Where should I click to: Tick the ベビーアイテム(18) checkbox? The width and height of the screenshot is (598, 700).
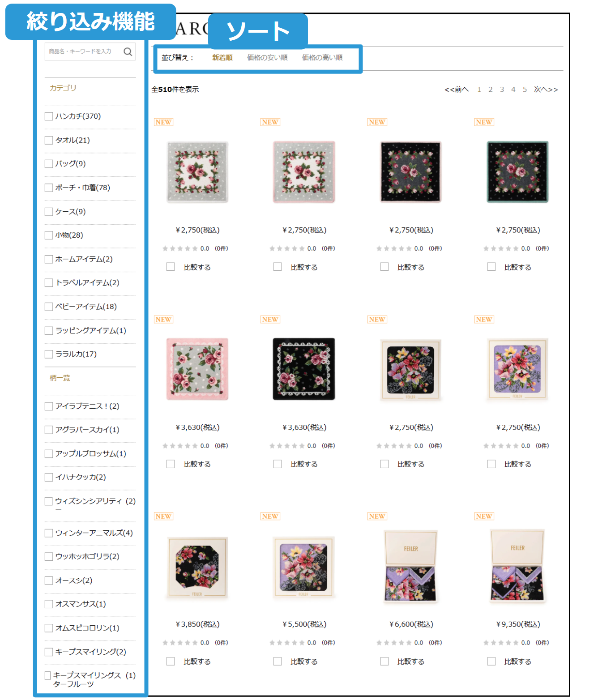pyautogui.click(x=49, y=307)
